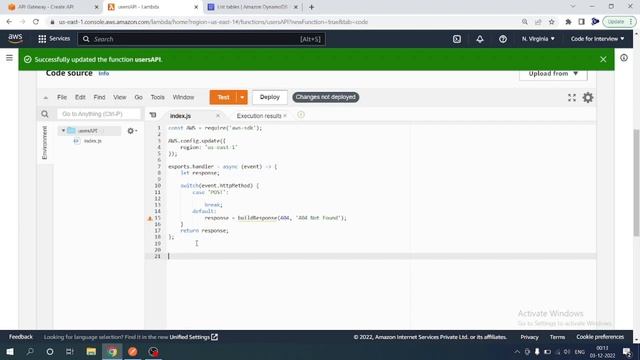Open the info panel icon at right
Viewport: 640px width, 360px height.
tap(624, 58)
